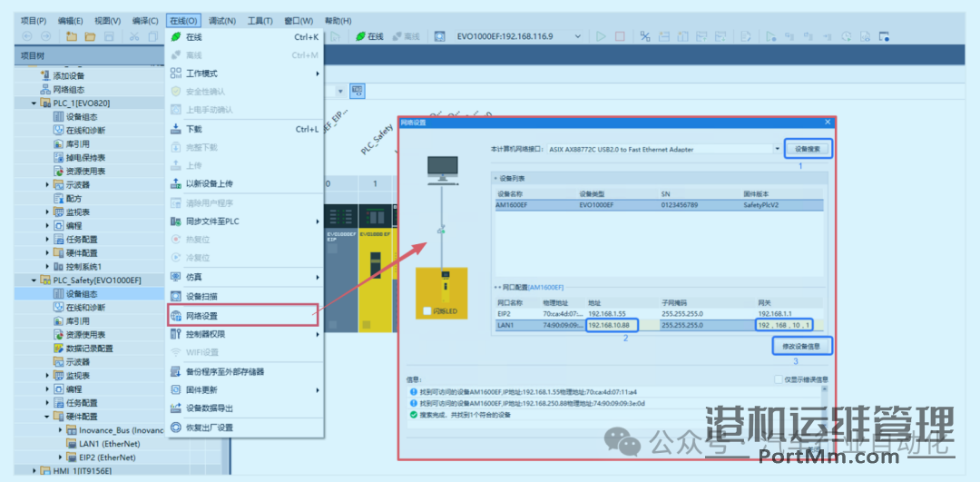Click the open project folder toolbar icon
This screenshot has width=980, height=482.
pos(90,36)
